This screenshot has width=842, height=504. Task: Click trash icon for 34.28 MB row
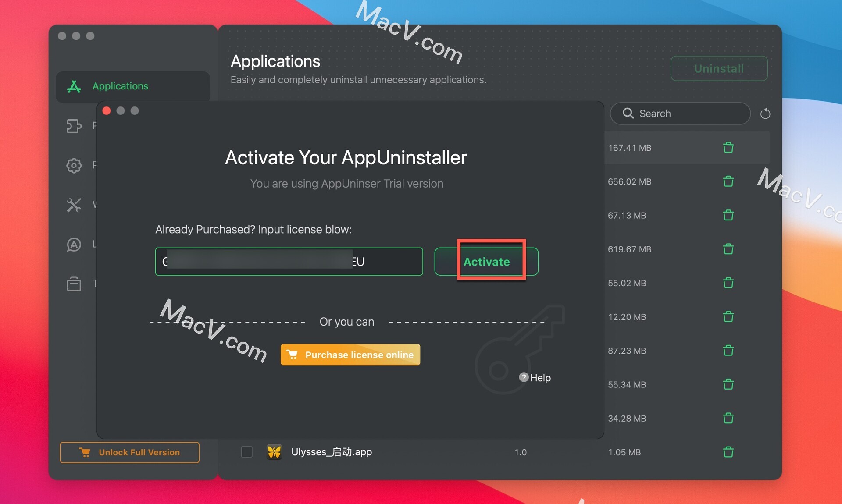point(728,419)
